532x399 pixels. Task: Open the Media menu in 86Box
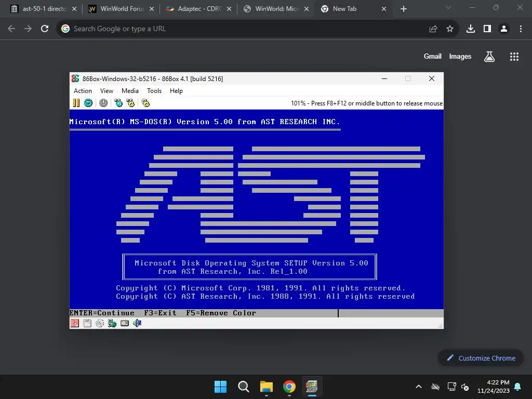click(130, 91)
